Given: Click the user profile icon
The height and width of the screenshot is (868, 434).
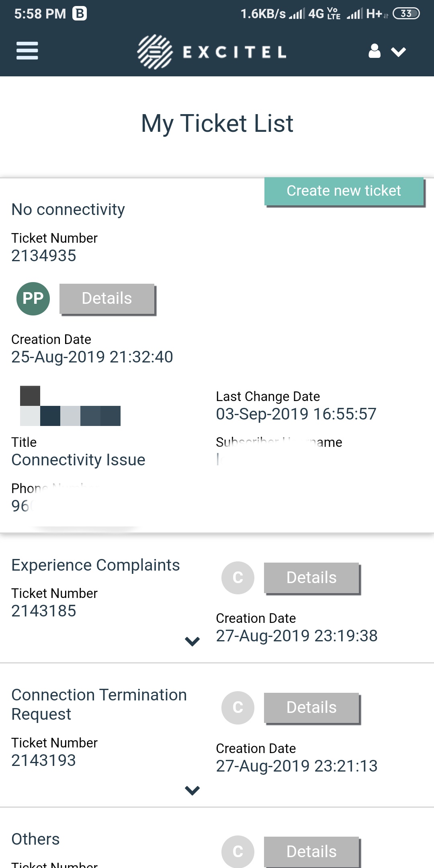Looking at the screenshot, I should [x=375, y=51].
